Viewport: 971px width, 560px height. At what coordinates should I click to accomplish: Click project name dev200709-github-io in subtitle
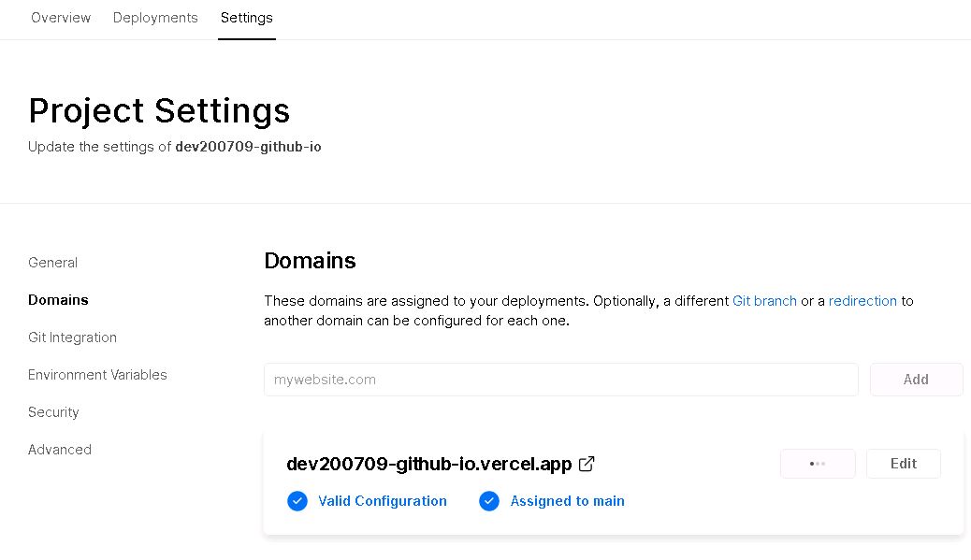(x=248, y=147)
